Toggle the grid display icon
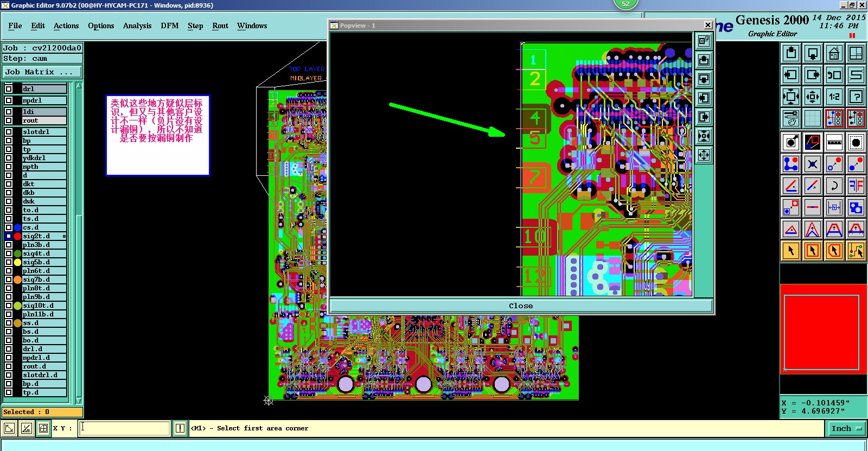Viewport: 868px width, 451px height. pos(813,118)
